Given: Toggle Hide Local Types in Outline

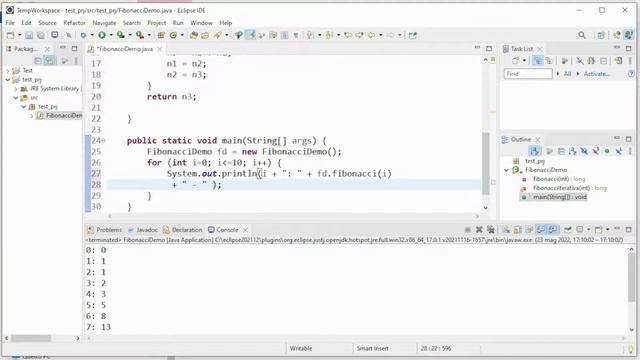Looking at the screenshot, I should click(x=619, y=151).
